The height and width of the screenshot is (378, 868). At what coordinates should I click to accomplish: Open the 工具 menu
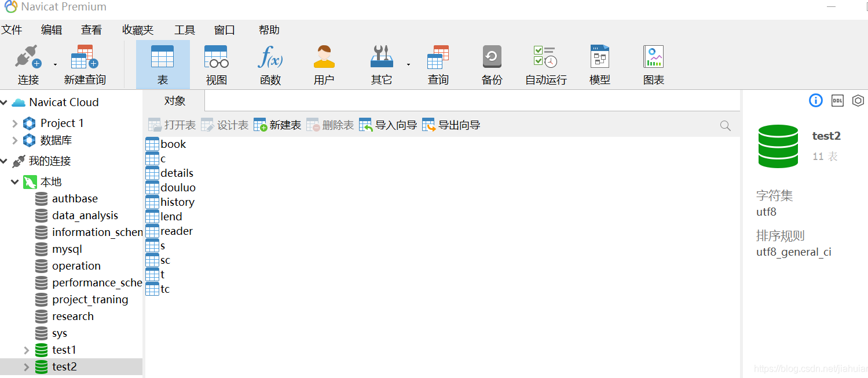[x=184, y=30]
